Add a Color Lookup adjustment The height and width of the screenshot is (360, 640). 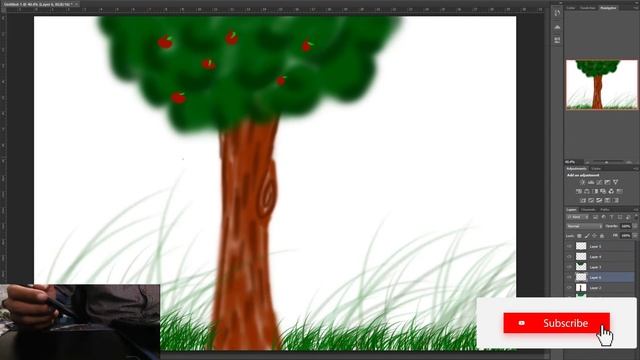[619, 191]
